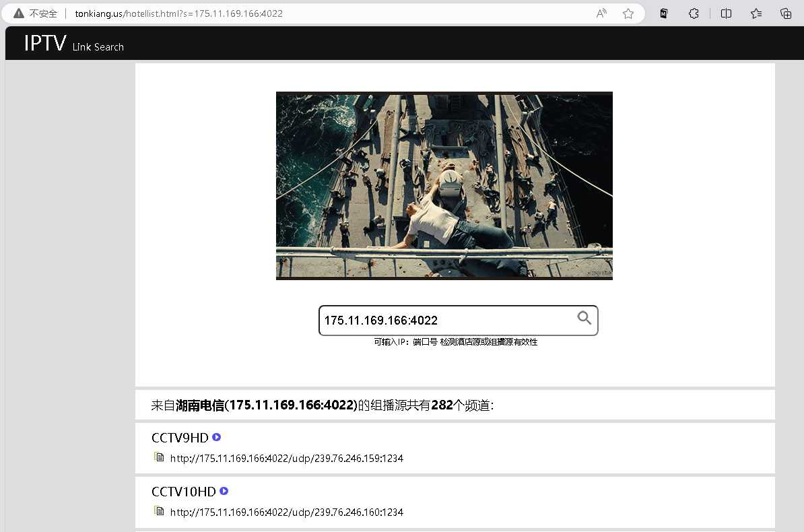Click the ship deck video preview
This screenshot has width=804, height=532.
444,186
